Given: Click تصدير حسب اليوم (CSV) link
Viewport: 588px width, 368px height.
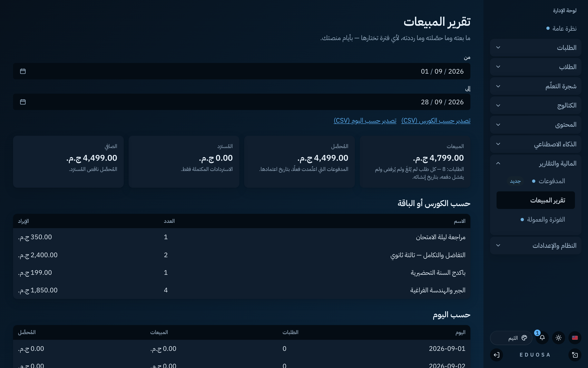Looking at the screenshot, I should pos(365,120).
